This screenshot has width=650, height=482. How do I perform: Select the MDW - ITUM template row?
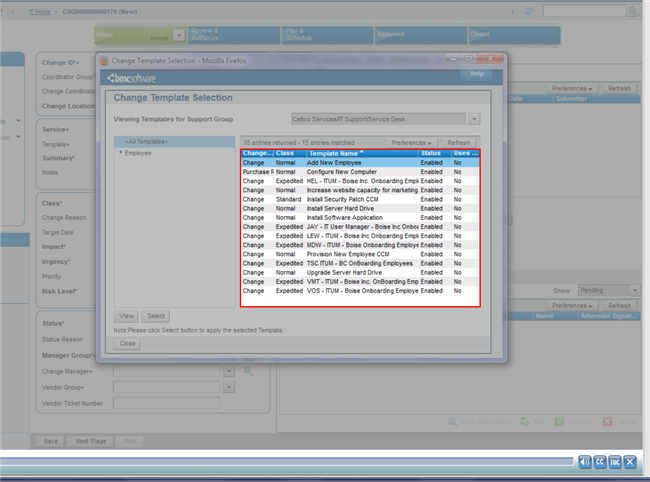pos(360,245)
